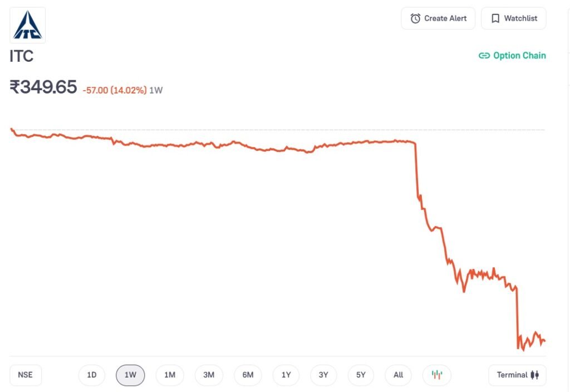Choose the 3Y chart period
The height and width of the screenshot is (392, 570).
point(323,375)
